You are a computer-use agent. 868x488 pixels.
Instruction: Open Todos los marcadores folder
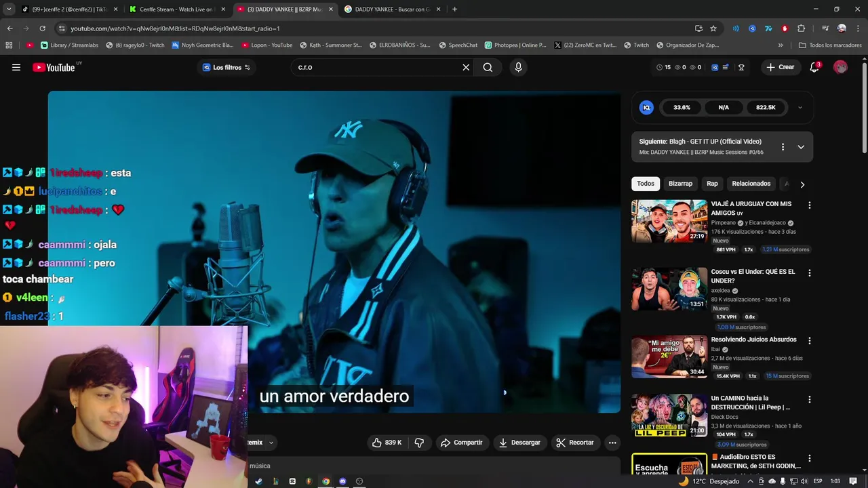coord(829,45)
